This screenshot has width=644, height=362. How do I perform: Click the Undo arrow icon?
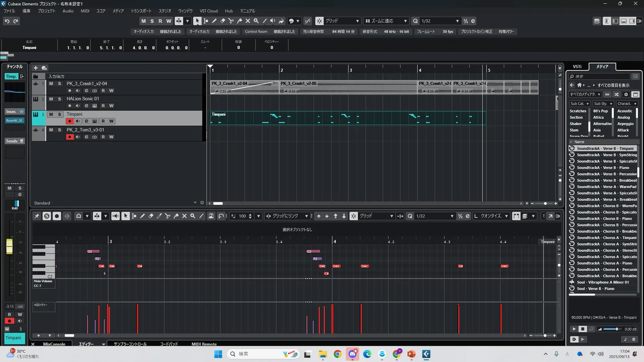[7, 21]
